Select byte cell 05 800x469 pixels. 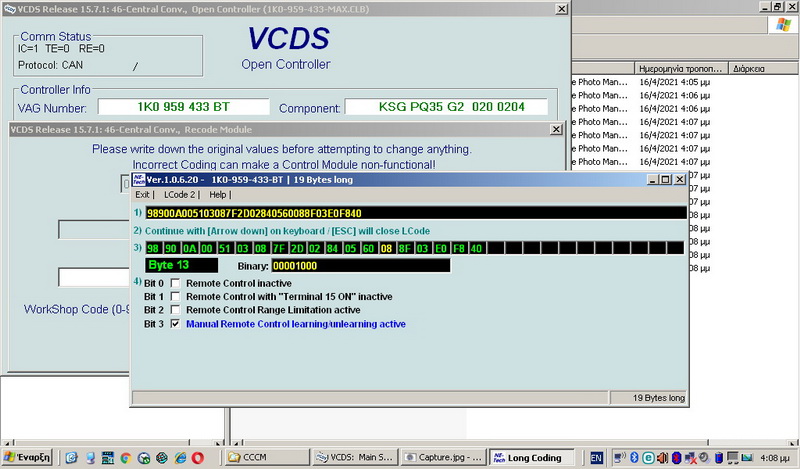(351, 248)
